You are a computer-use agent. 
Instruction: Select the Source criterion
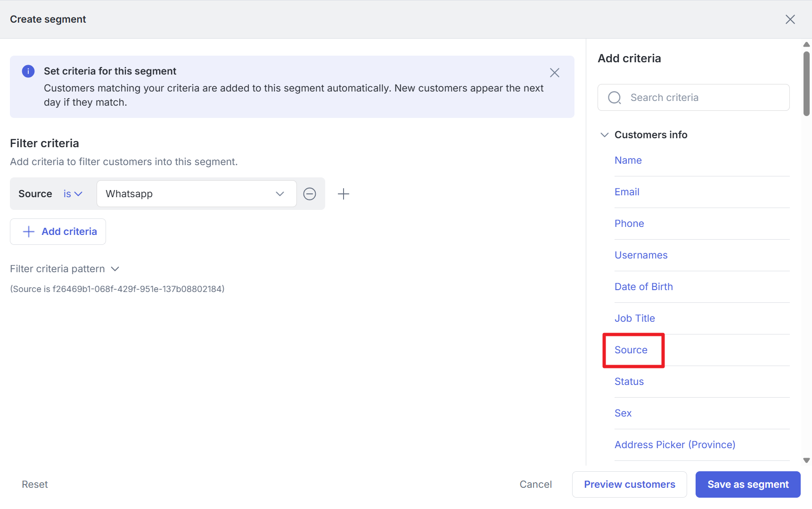pyautogui.click(x=631, y=350)
